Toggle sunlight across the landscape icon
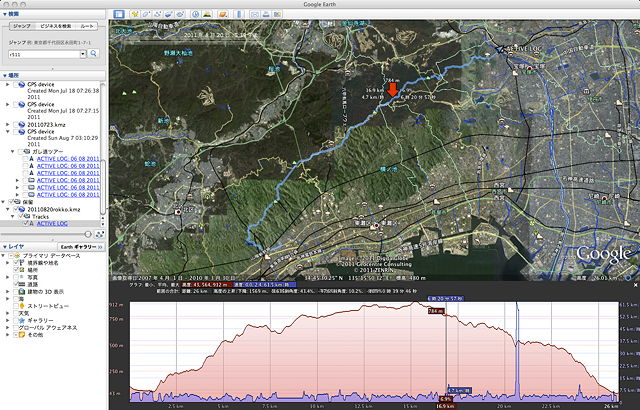 click(x=207, y=14)
